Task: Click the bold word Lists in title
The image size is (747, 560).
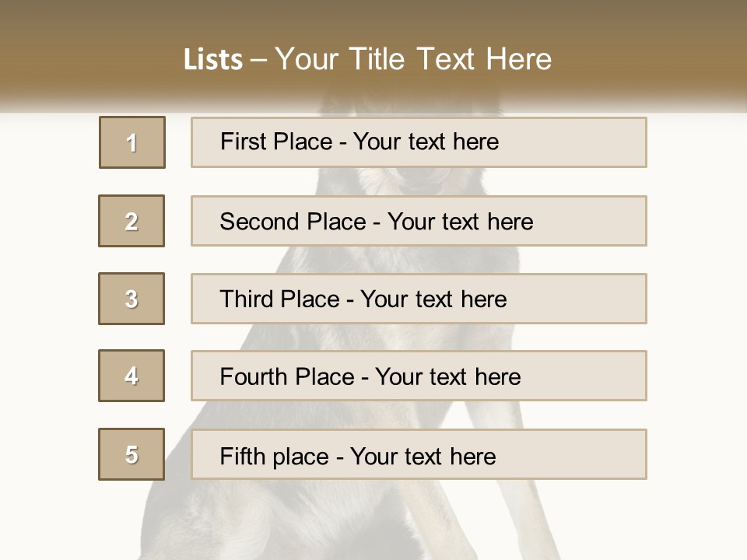Action: coord(213,59)
